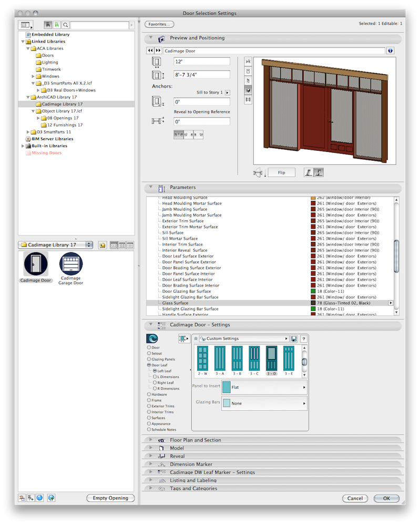The height and width of the screenshot is (525, 420).
Task: Select the Hardware radio option
Action: click(x=149, y=395)
